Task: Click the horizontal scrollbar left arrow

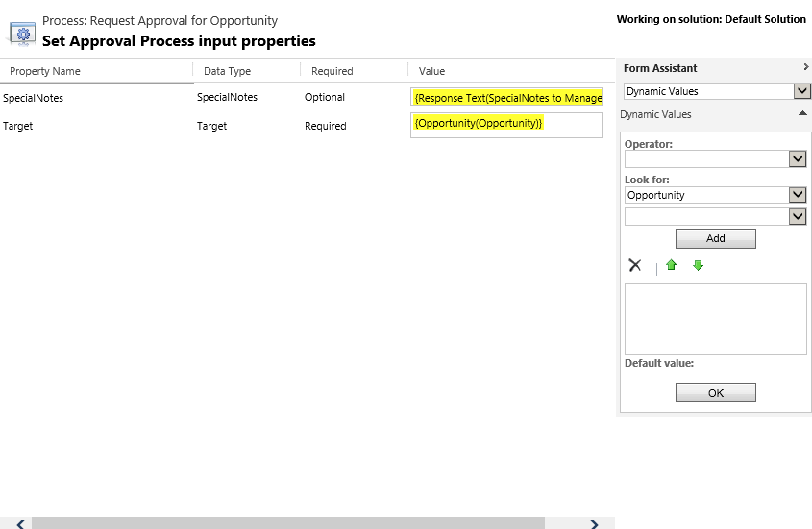Action: [x=19, y=524]
